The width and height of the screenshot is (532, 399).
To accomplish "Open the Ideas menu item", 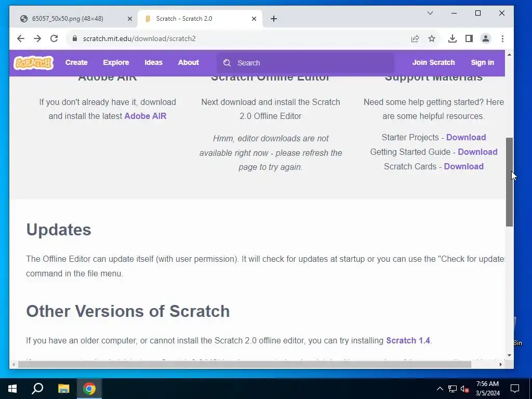I will (153, 62).
